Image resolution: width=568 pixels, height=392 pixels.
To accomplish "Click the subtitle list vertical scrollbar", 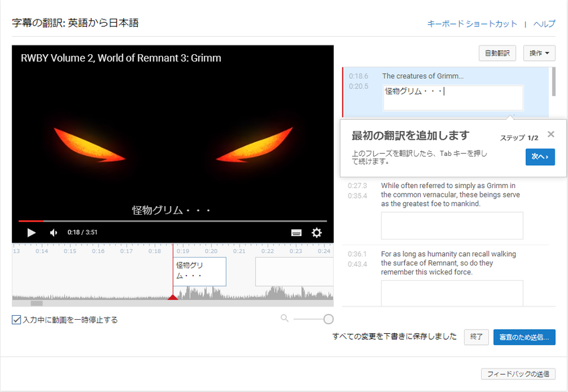I will click(553, 82).
